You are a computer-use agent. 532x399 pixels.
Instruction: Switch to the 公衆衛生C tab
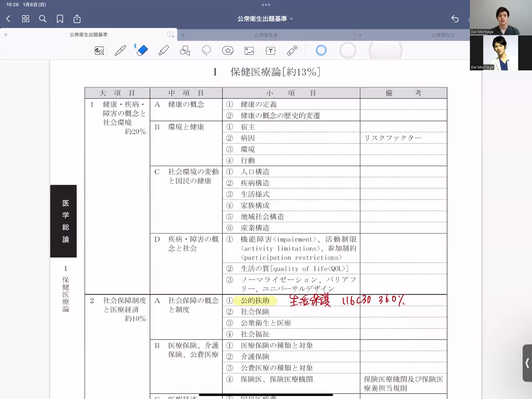click(x=443, y=35)
